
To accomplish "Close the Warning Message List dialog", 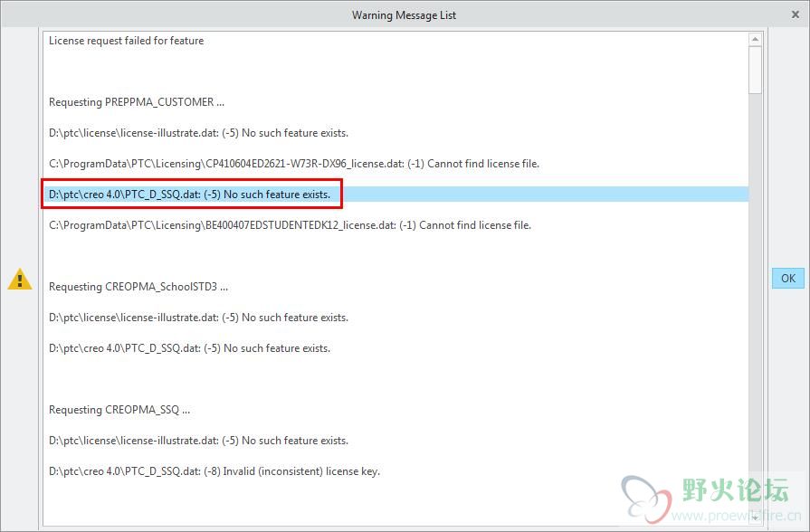I will click(x=796, y=14).
